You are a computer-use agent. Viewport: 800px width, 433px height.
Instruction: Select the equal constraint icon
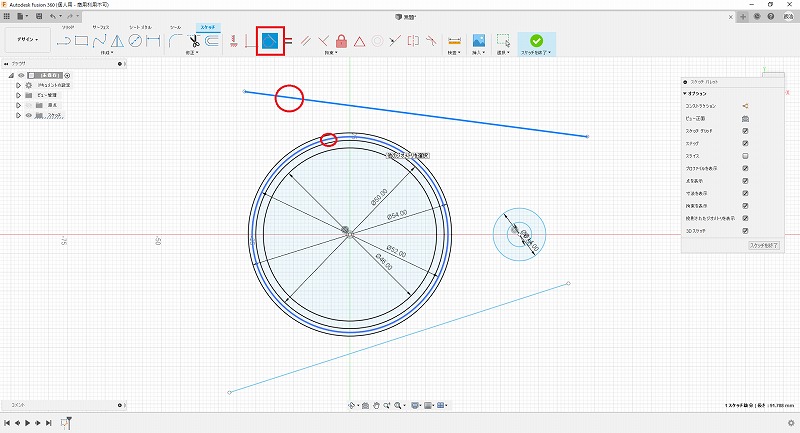(288, 41)
